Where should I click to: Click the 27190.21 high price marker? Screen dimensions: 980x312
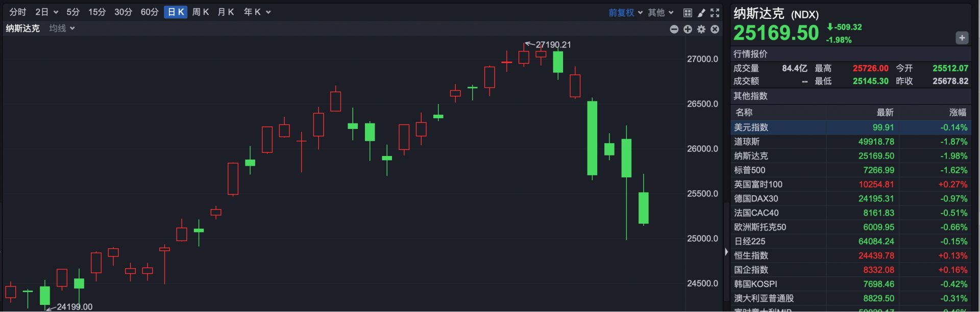pos(553,45)
